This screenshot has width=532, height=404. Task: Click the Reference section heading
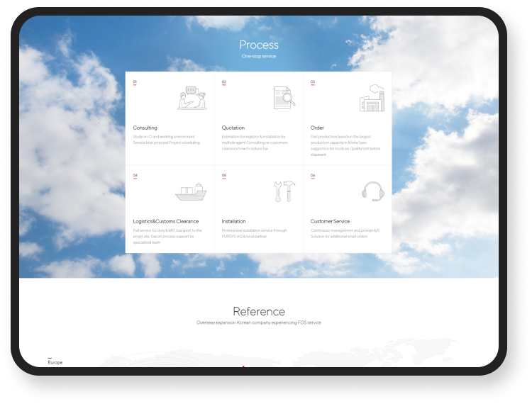(259, 312)
